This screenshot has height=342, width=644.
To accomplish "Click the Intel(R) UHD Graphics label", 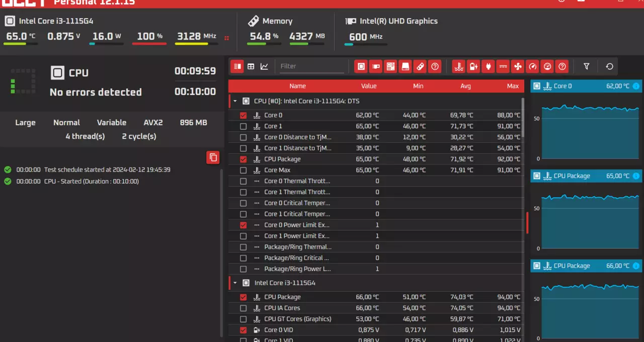I will click(x=398, y=21).
